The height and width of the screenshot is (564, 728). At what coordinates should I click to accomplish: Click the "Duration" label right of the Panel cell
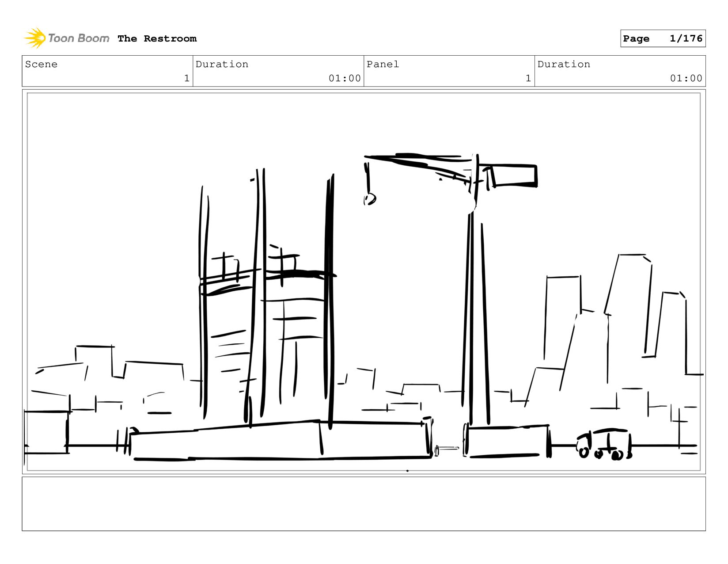pos(564,64)
